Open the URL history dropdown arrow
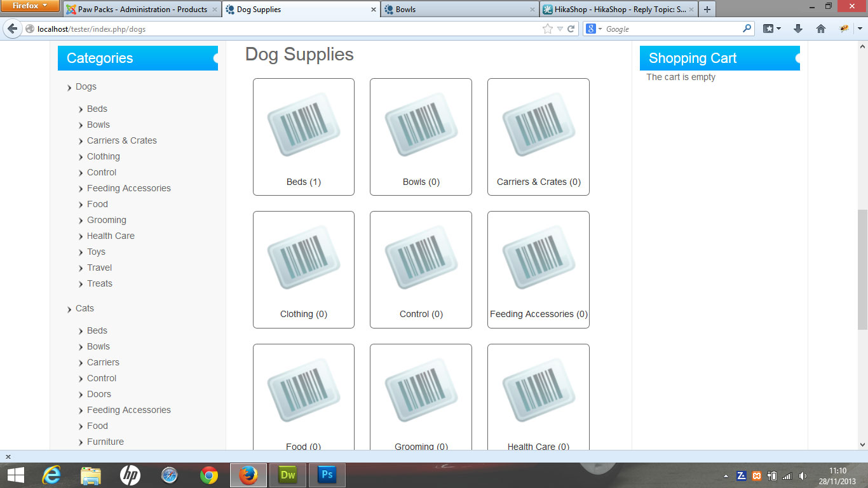The width and height of the screenshot is (868, 488). click(560, 29)
